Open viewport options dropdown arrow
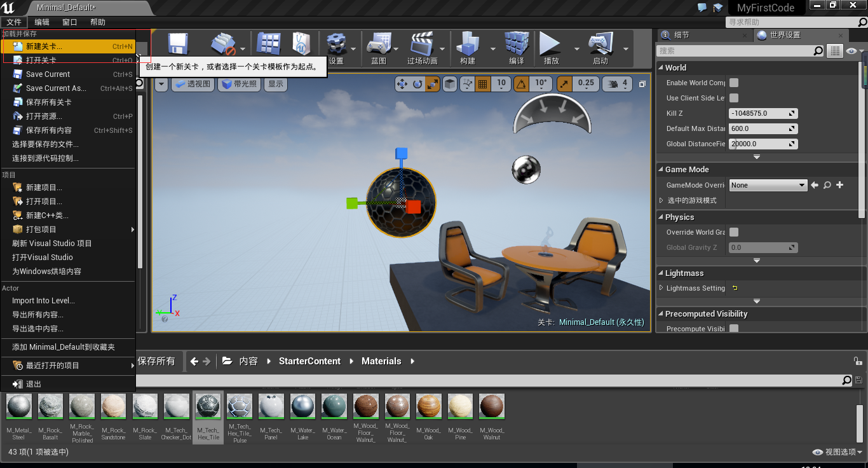This screenshot has width=868, height=468. [x=161, y=84]
